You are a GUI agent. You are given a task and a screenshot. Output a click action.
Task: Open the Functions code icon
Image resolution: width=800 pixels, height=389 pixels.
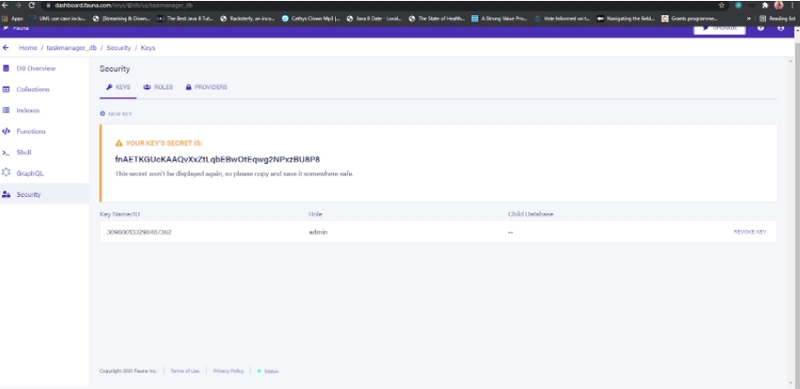(6, 131)
